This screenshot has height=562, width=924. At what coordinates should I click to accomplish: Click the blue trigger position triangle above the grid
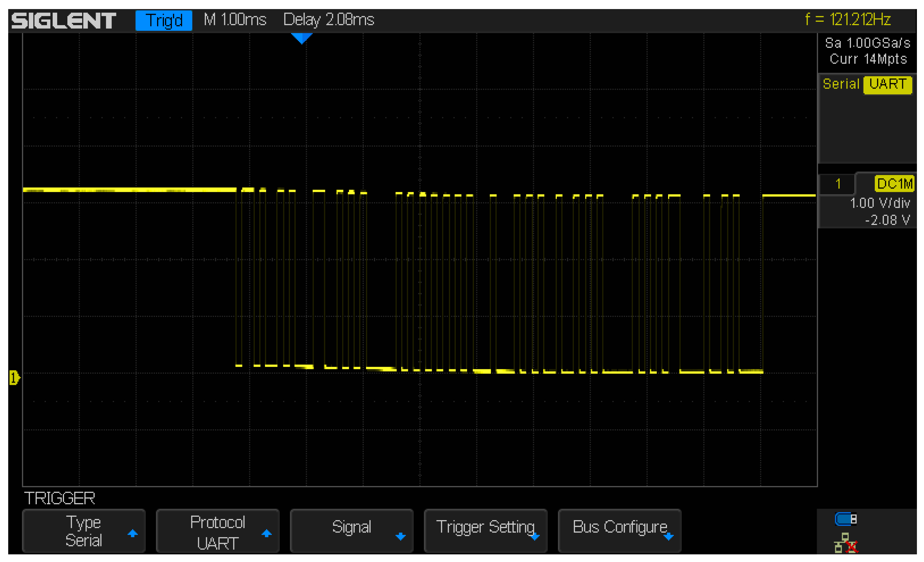click(302, 37)
